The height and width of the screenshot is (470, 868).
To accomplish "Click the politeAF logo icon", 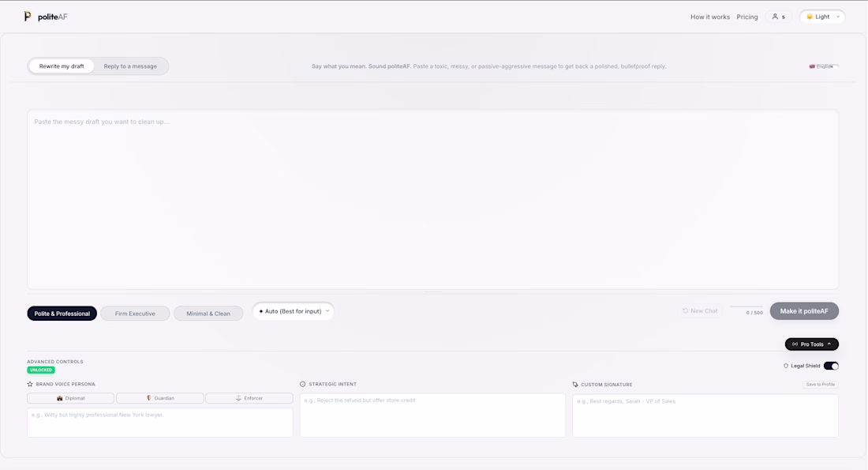I will [27, 17].
